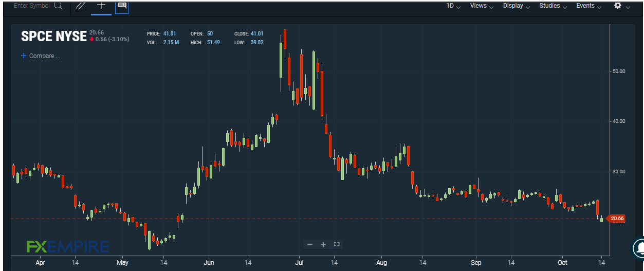Click the Jun date axis label
Viewport: 644px width, 271px height.
(209, 263)
